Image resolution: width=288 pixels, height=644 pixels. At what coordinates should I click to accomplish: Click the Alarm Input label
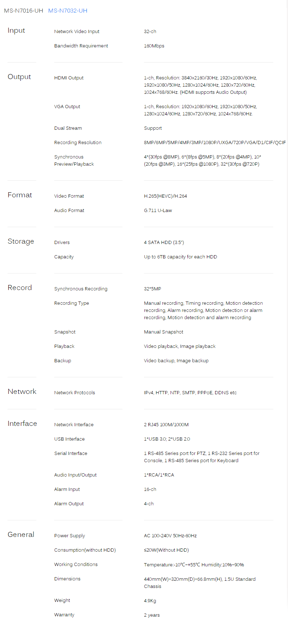[67, 489]
